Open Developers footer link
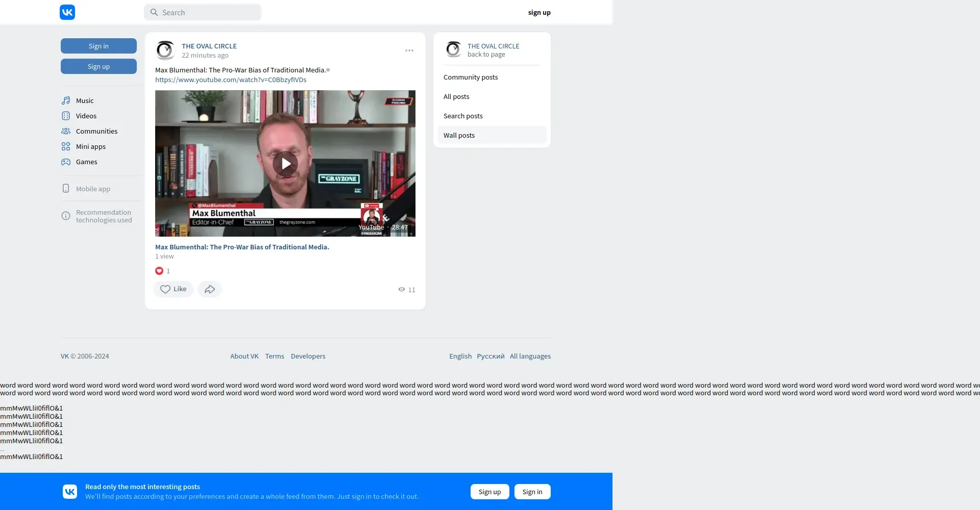Screen dimensions: 980x510 pos(308,356)
